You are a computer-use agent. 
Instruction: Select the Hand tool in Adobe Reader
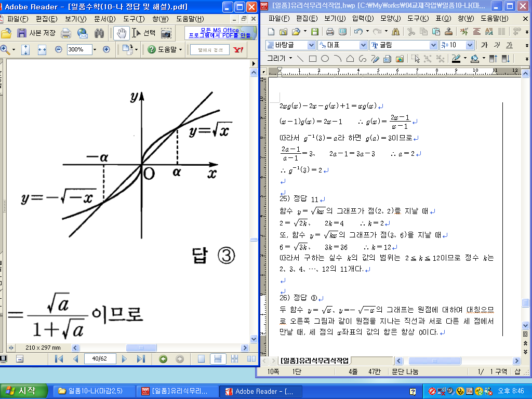coord(122,33)
